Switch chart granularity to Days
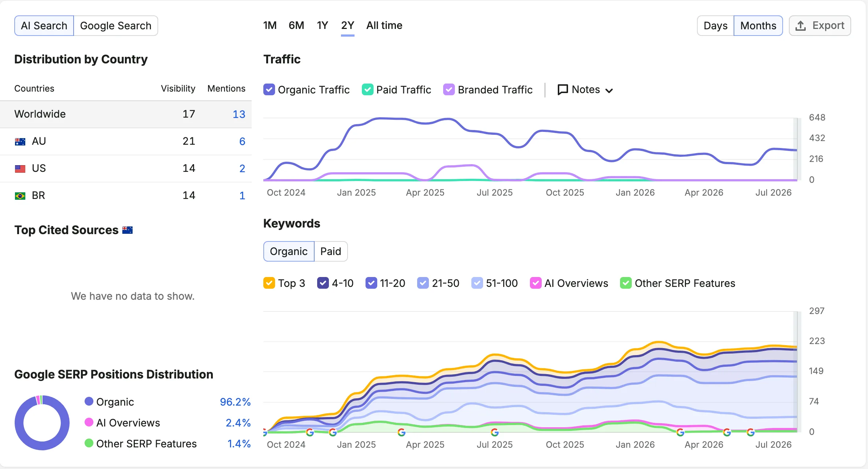 [x=716, y=26]
